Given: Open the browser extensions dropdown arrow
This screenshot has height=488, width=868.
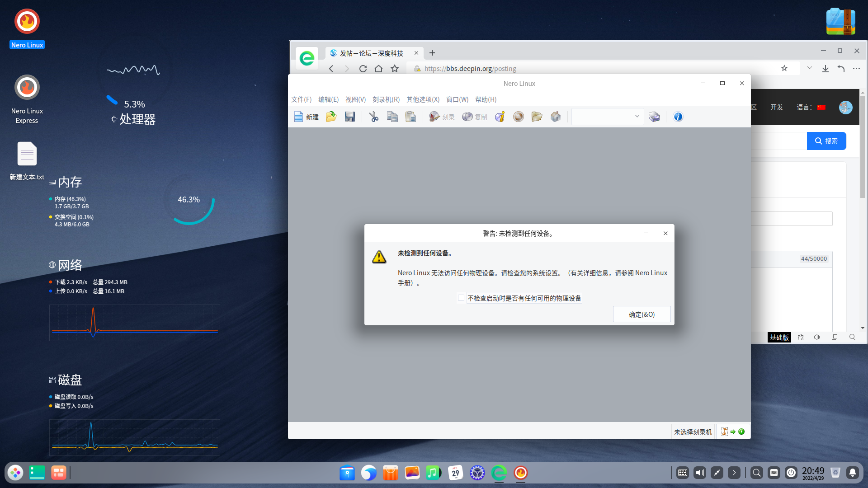Looking at the screenshot, I should 809,68.
